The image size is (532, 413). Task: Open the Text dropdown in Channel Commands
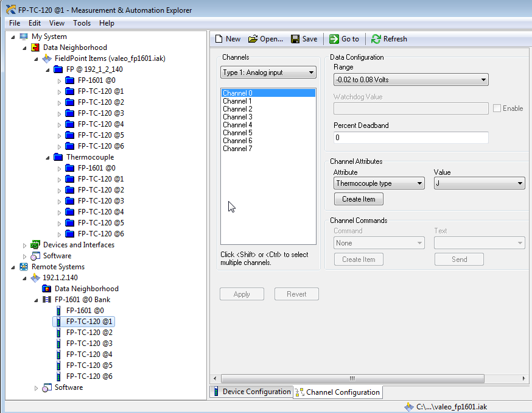click(x=480, y=243)
